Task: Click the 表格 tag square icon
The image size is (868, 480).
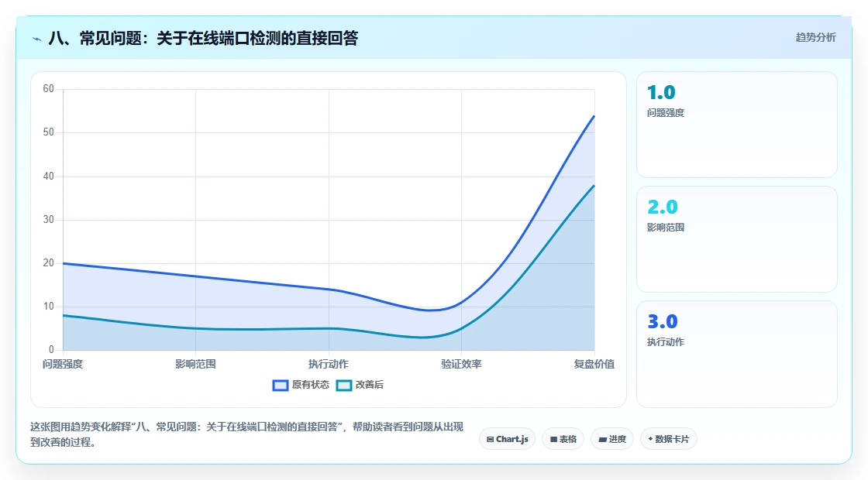Action: point(553,439)
